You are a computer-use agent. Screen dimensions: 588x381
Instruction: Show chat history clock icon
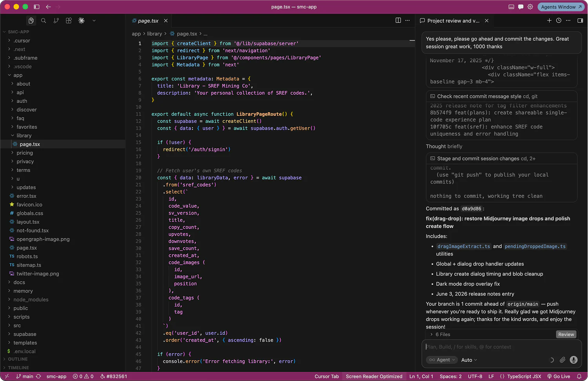(559, 20)
